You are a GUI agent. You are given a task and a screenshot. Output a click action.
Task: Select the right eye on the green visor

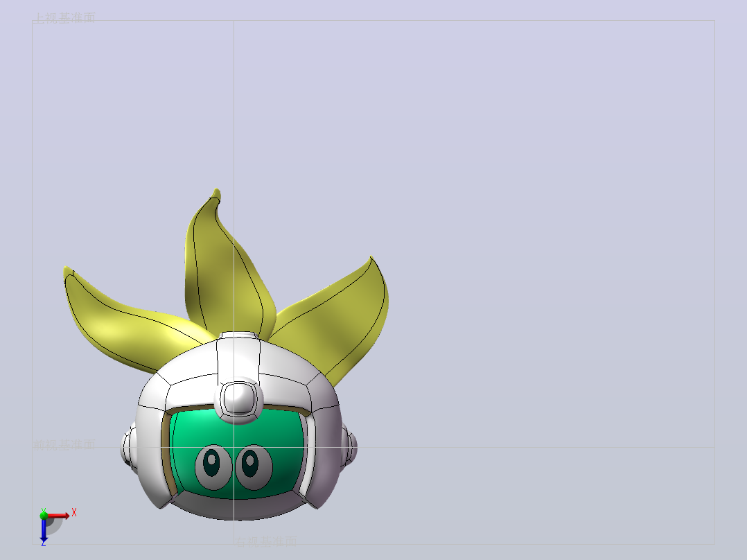point(253,468)
